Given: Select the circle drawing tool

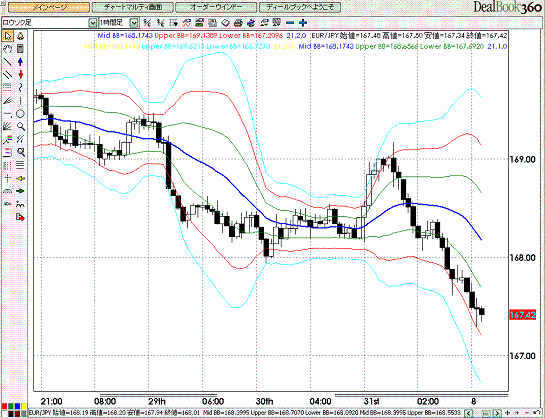Looking at the screenshot, I should pyautogui.click(x=21, y=114).
